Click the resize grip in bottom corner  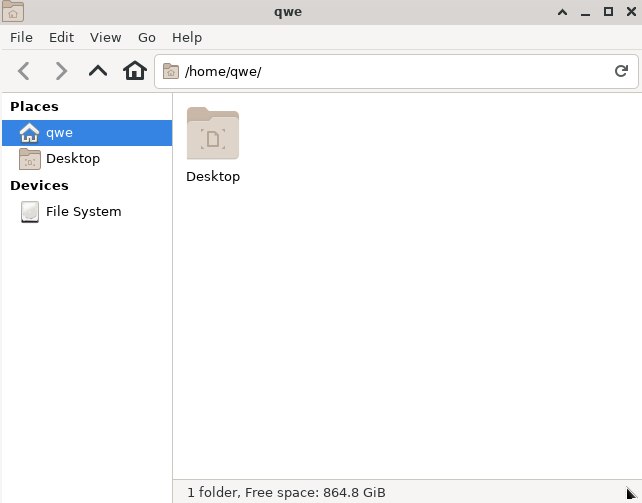tap(632, 494)
